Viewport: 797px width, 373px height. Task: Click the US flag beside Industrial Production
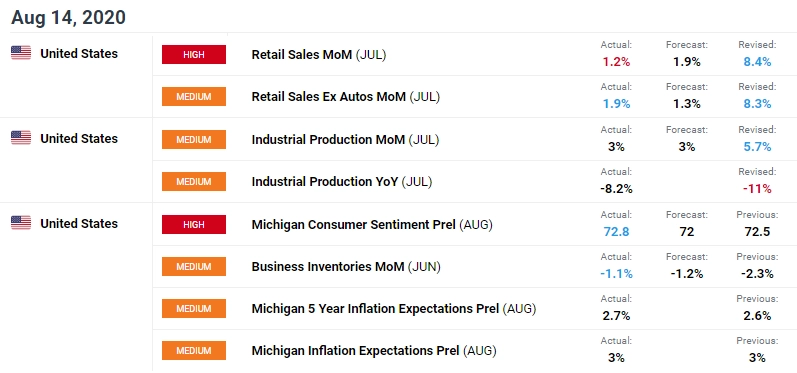tap(21, 138)
